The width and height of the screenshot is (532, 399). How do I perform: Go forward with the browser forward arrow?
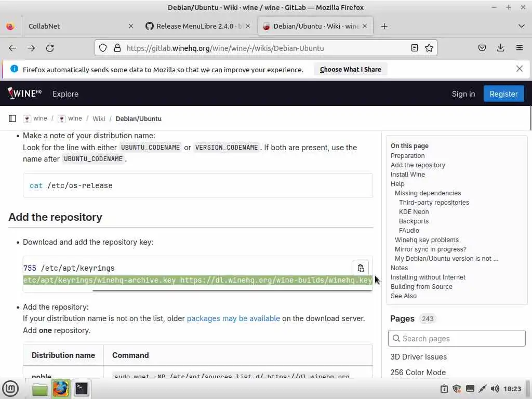(31, 48)
